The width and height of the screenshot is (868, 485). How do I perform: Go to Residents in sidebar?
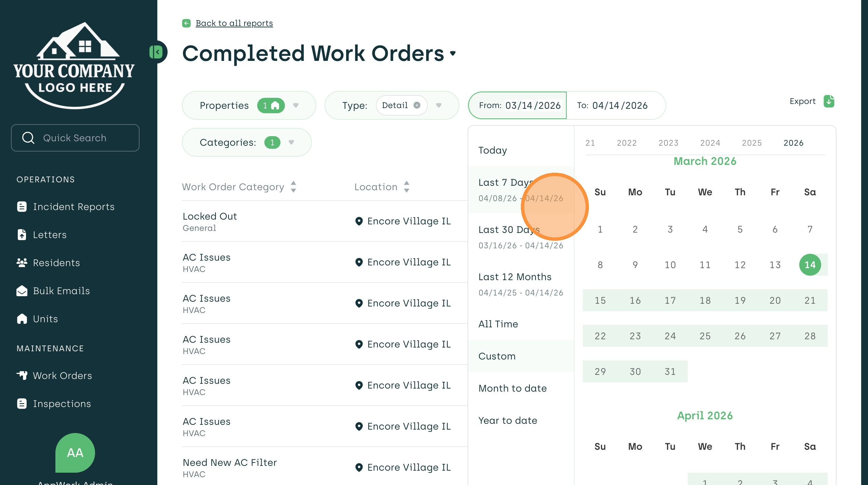coord(56,263)
